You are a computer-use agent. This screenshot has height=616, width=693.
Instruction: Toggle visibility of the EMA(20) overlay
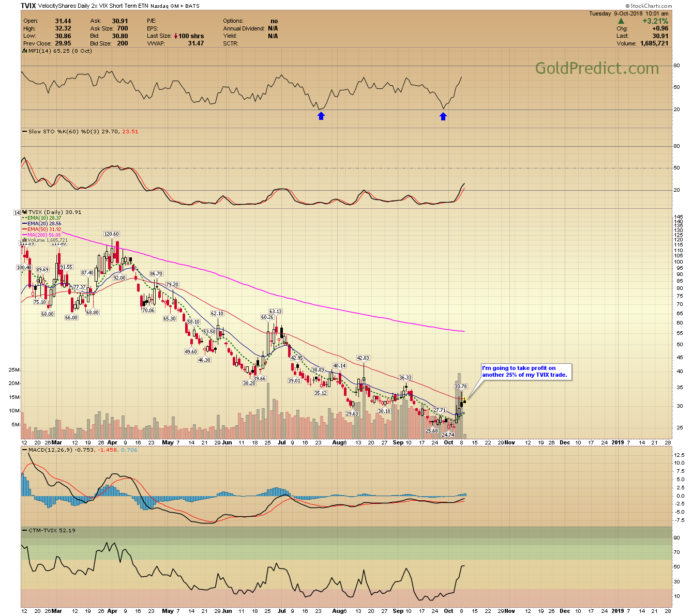(25, 223)
